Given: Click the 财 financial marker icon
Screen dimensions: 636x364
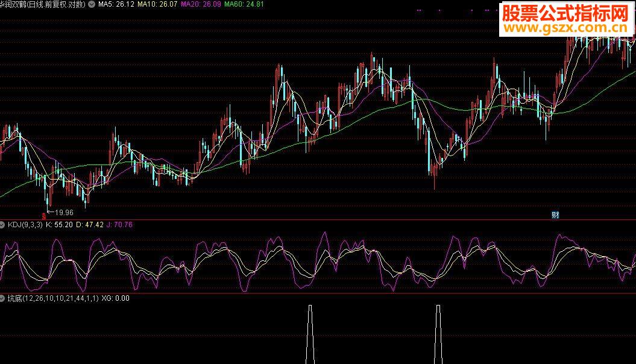Looking at the screenshot, I should click(555, 215).
